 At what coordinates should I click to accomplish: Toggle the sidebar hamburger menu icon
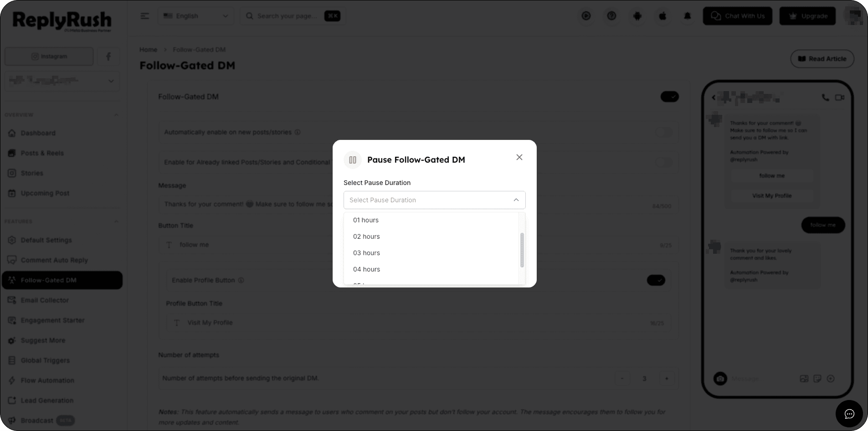(x=144, y=16)
